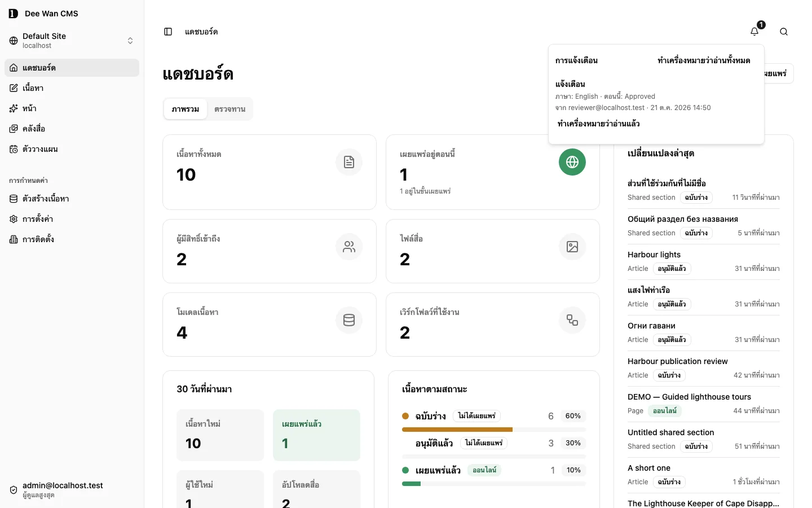Click the เนื้อหาใหม่ stat tile
The width and height of the screenshot is (812, 508).
220,435
